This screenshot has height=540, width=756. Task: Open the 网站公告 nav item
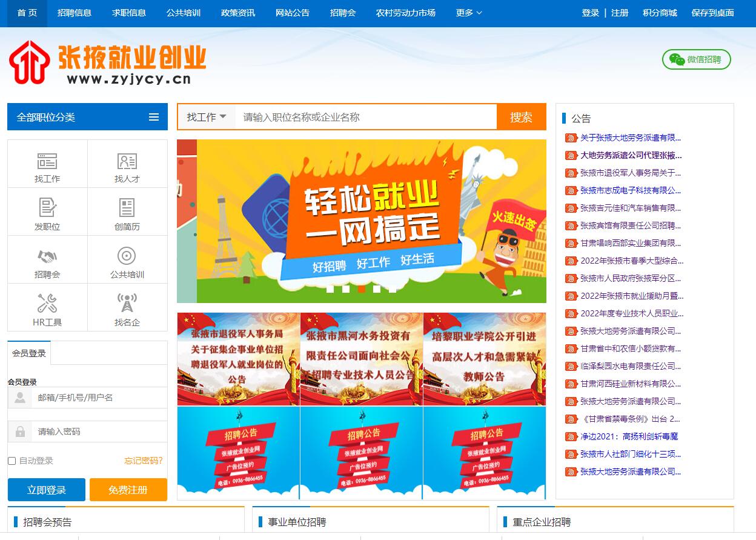coord(293,13)
